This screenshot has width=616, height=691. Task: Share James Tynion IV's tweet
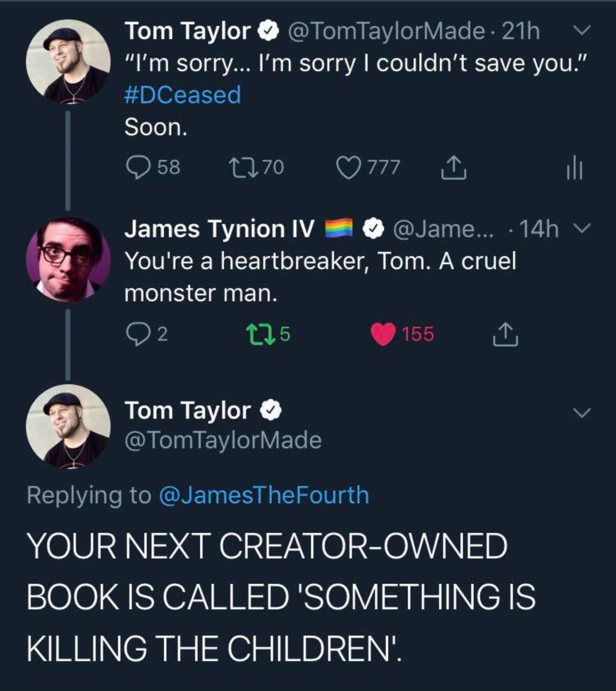click(x=505, y=334)
